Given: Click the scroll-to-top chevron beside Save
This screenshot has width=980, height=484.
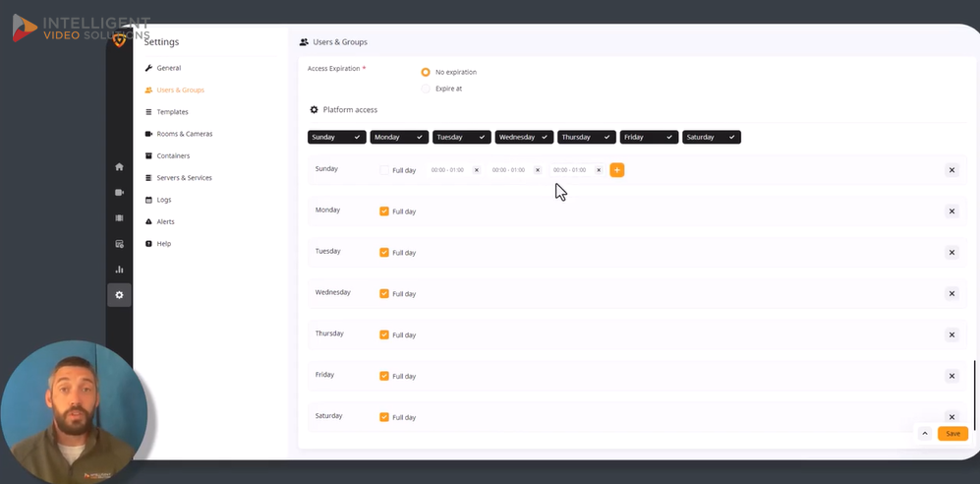Looking at the screenshot, I should pos(925,434).
